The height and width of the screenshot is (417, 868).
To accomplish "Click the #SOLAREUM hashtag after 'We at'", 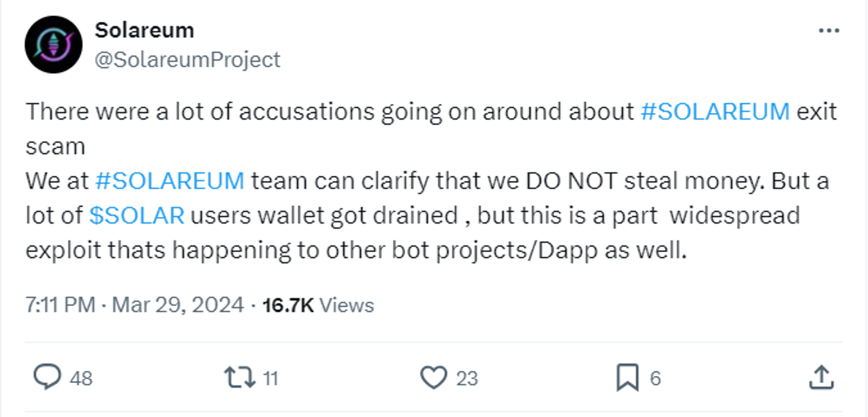I will [169, 181].
